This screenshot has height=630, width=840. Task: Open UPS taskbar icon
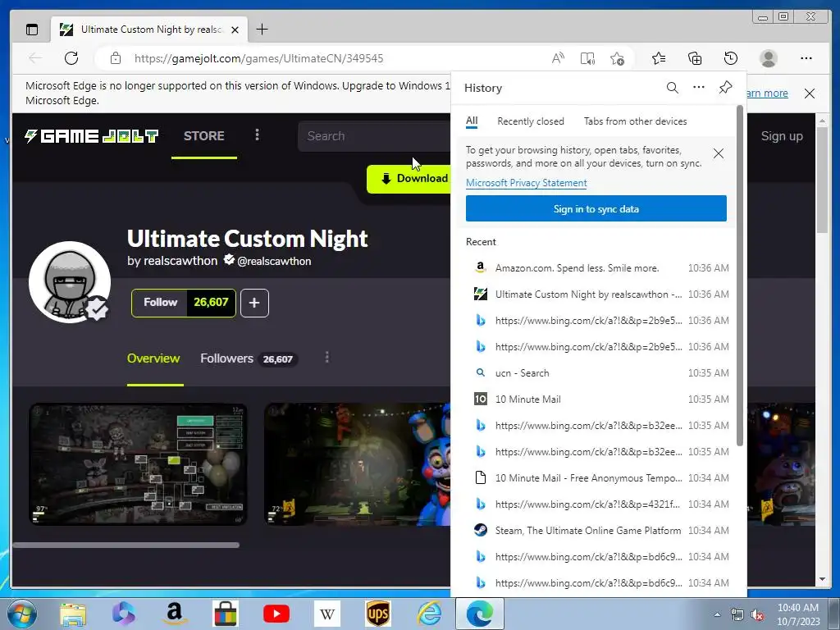click(x=378, y=614)
